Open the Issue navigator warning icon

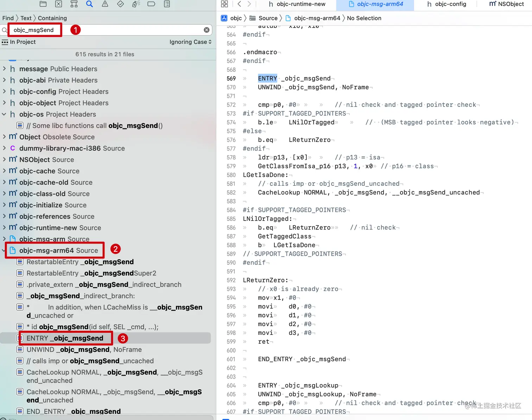[104, 4]
